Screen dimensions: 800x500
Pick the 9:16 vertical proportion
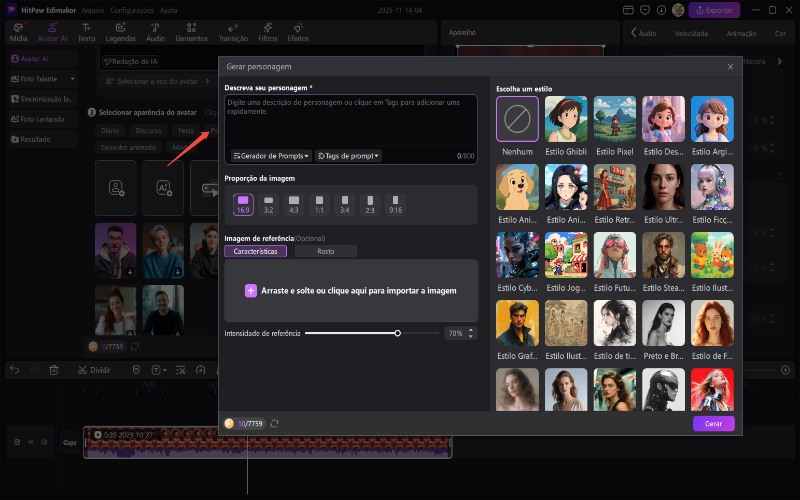click(x=395, y=204)
